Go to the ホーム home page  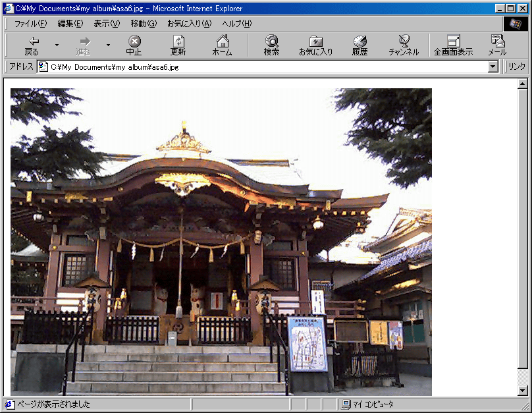pos(223,45)
